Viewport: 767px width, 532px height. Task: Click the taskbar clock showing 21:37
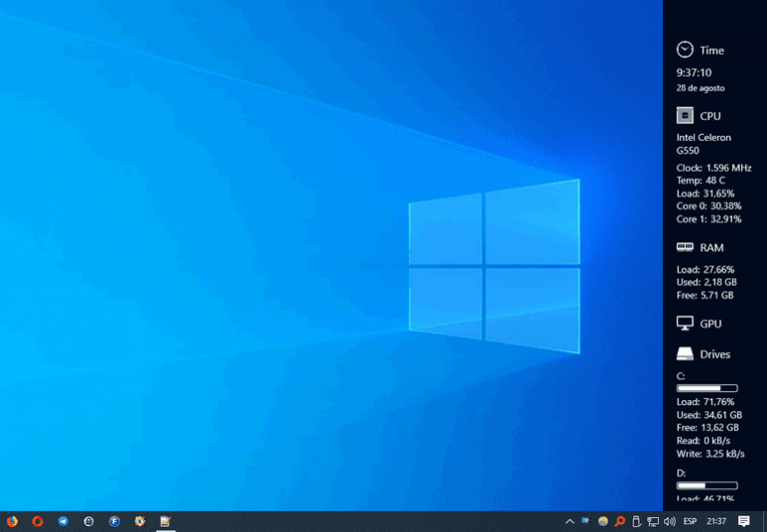[716, 521]
